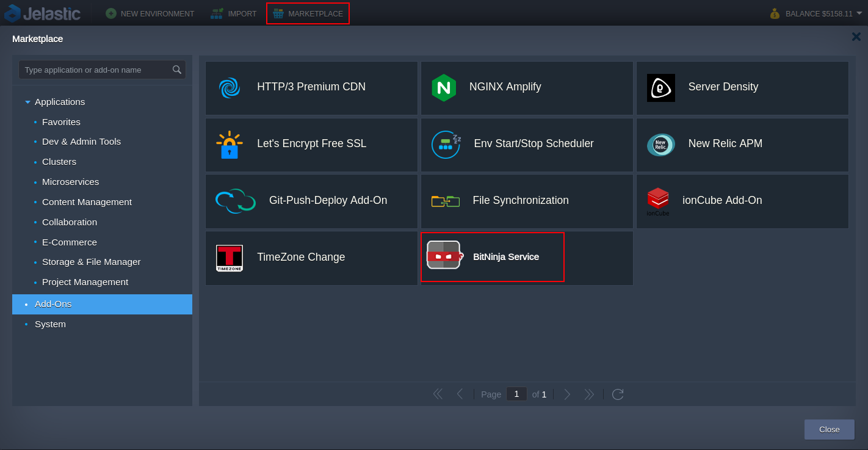Click the BALANCE $5158.11 text

click(819, 13)
